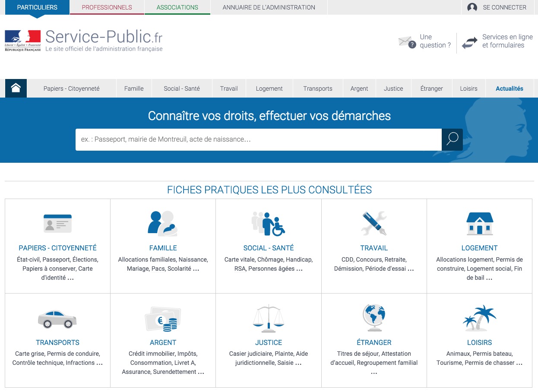Focus the search input field
This screenshot has height=392, width=538.
coord(258,139)
